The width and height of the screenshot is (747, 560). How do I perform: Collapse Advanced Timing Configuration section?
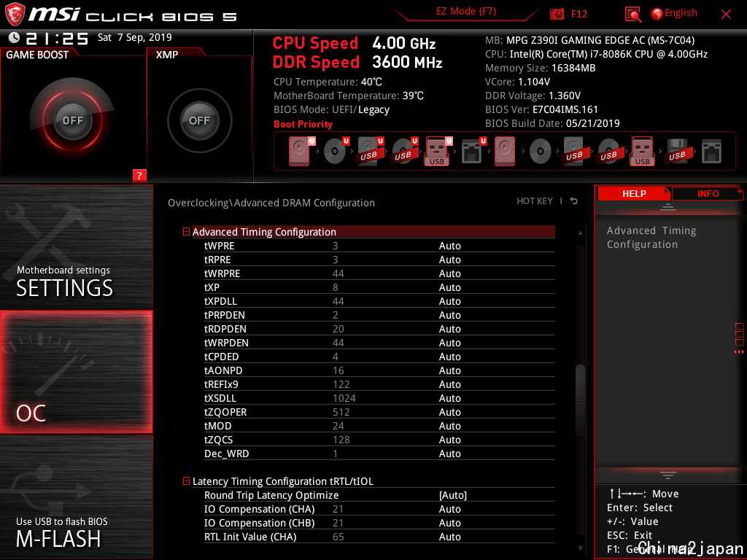(x=186, y=232)
